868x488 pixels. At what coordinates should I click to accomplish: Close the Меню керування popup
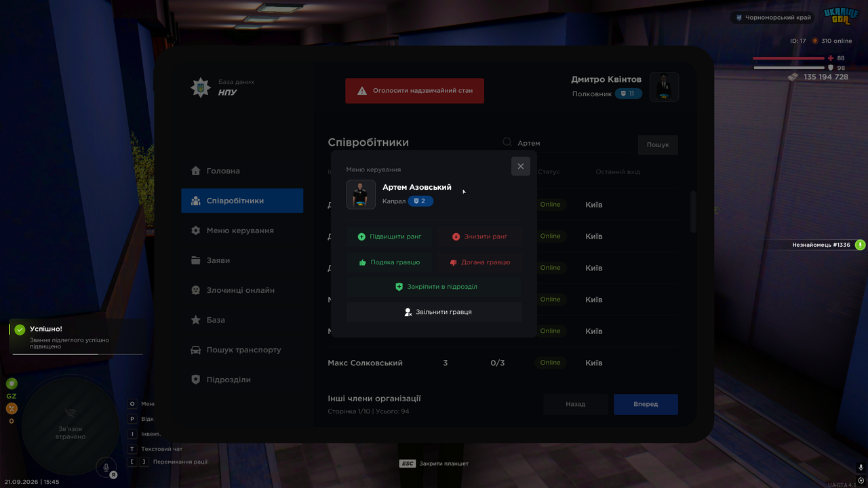coord(521,166)
